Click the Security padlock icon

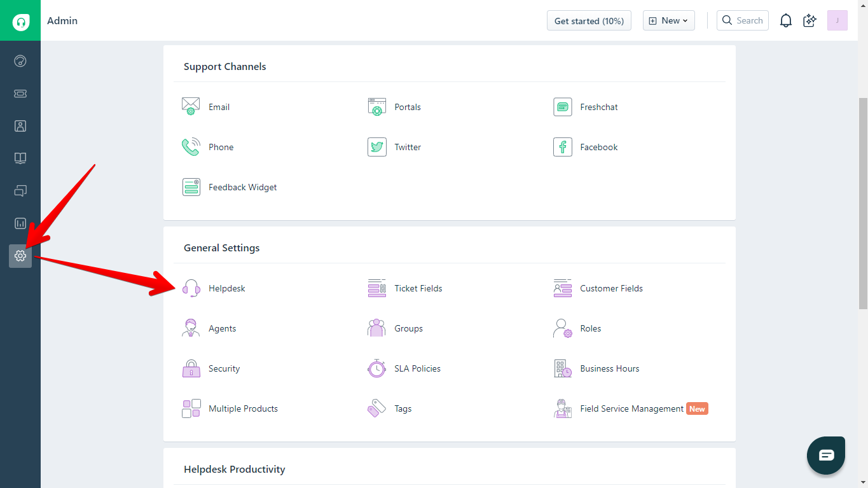pyautogui.click(x=191, y=368)
